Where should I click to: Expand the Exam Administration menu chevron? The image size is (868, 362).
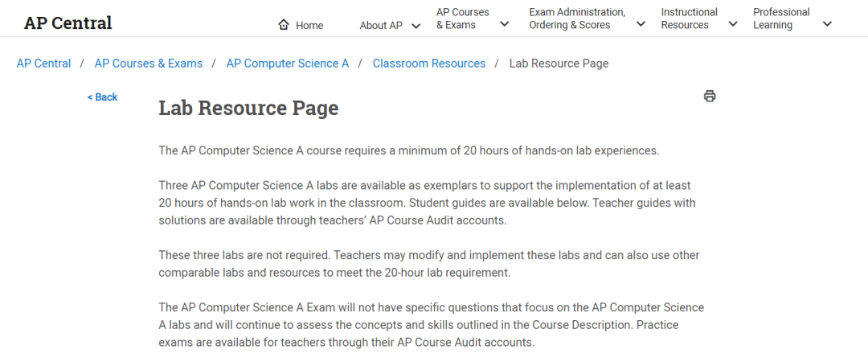(641, 24)
